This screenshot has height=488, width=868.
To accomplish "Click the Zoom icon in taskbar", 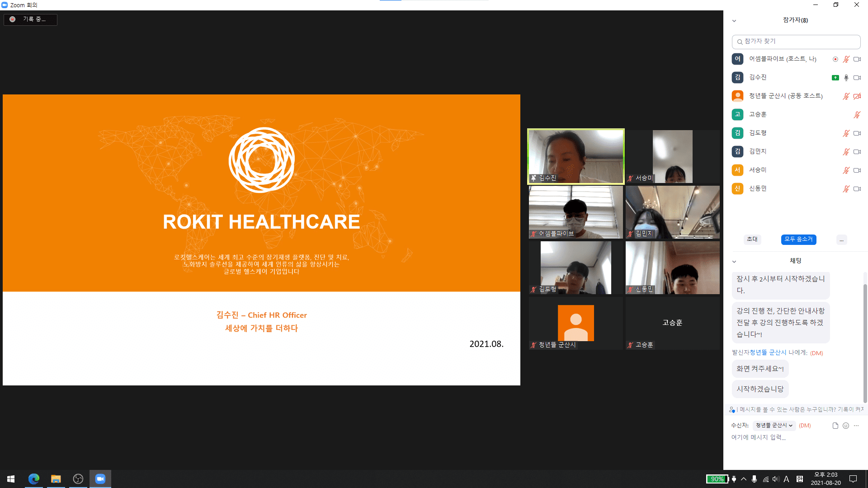I will [100, 479].
